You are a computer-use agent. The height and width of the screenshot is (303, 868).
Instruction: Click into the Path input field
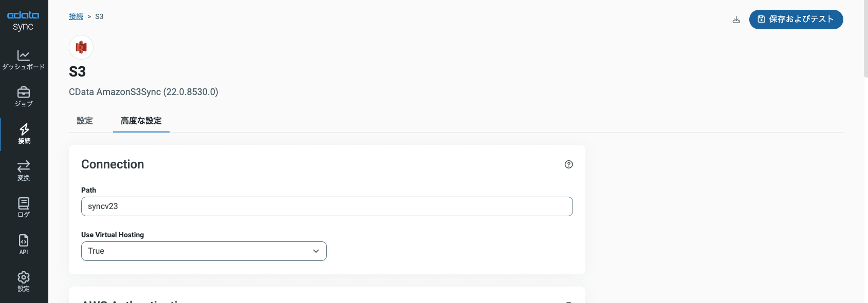(327, 206)
